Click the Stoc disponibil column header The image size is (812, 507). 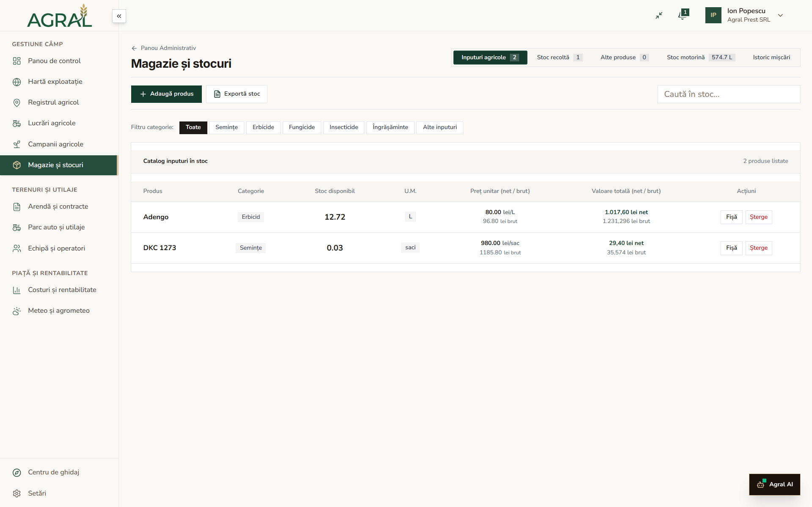coord(335,191)
